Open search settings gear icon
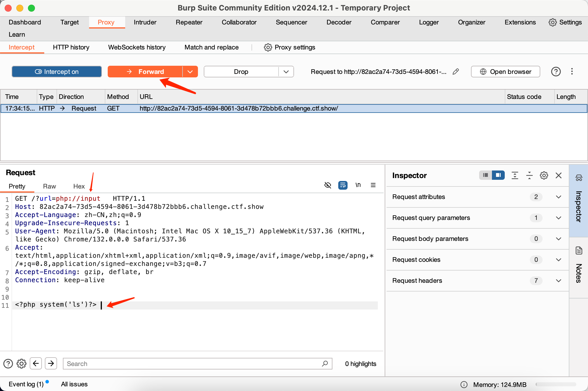Image resolution: width=588 pixels, height=391 pixels. [x=21, y=364]
